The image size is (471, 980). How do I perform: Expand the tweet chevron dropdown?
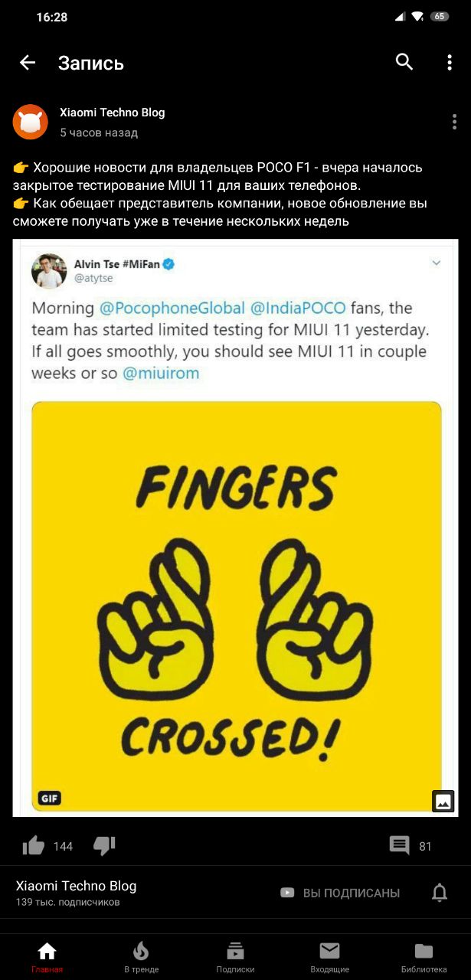437,263
